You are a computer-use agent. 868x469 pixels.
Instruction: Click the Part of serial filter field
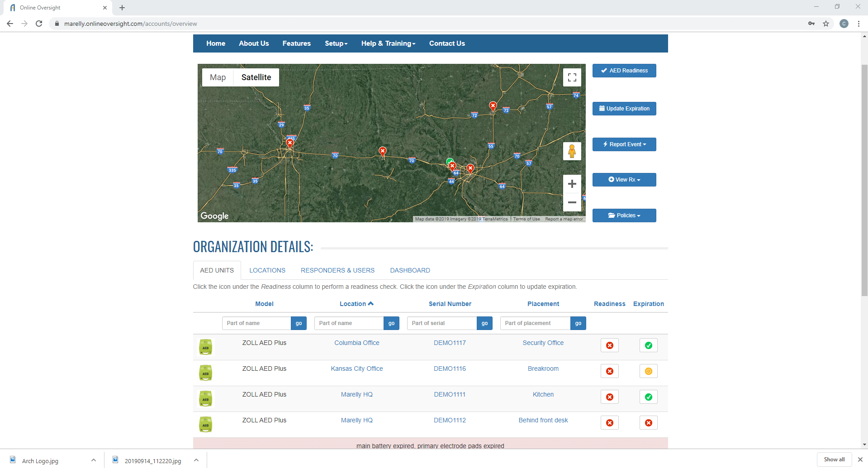pyautogui.click(x=442, y=323)
